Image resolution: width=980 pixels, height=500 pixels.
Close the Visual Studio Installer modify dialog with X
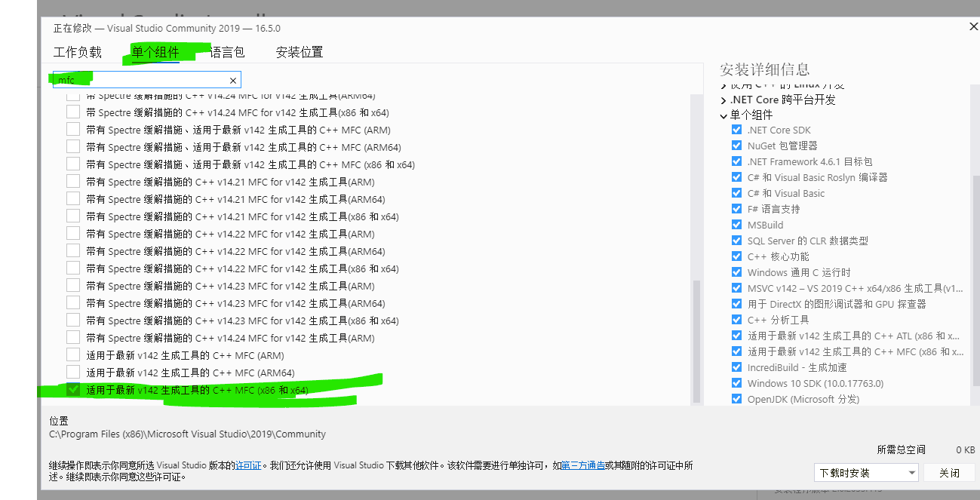(973, 27)
